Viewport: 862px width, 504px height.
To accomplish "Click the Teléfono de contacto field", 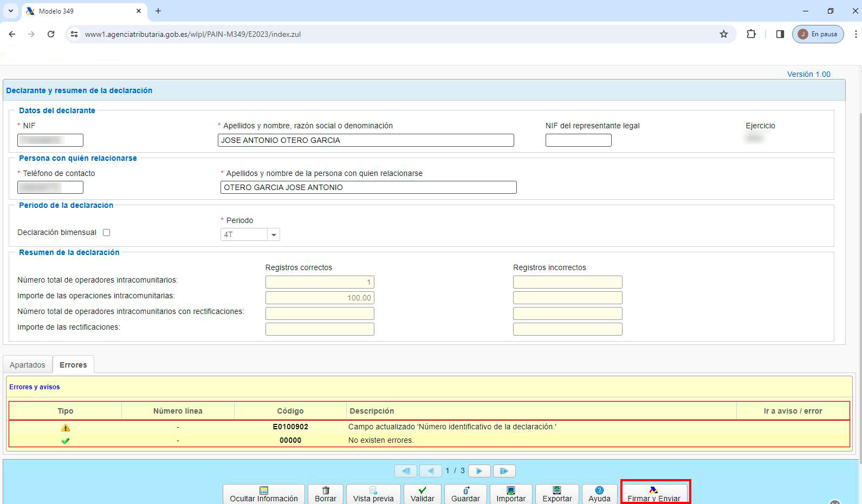I will [x=50, y=187].
